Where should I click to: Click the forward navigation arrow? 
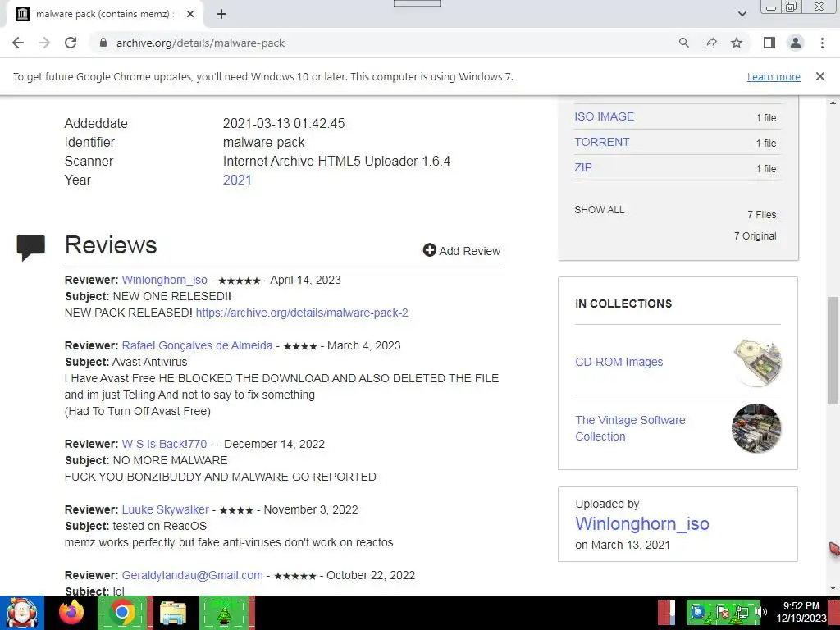tap(44, 43)
